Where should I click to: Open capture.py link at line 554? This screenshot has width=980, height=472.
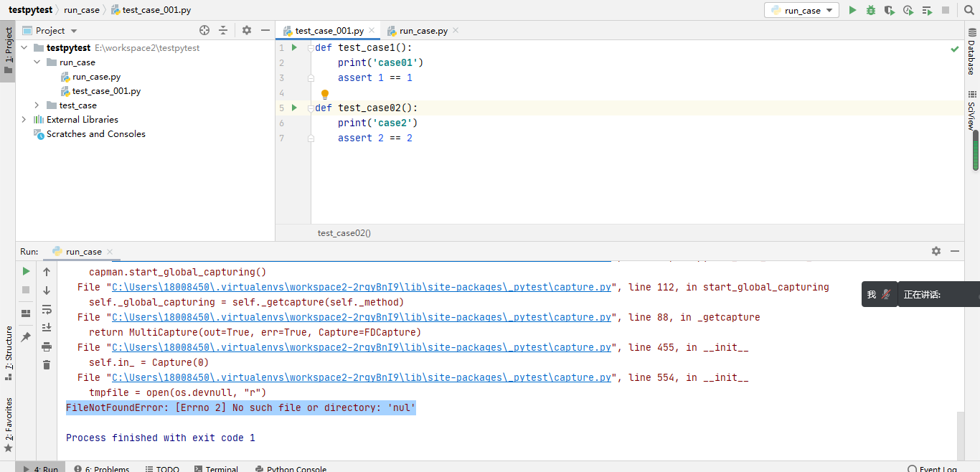pos(362,377)
